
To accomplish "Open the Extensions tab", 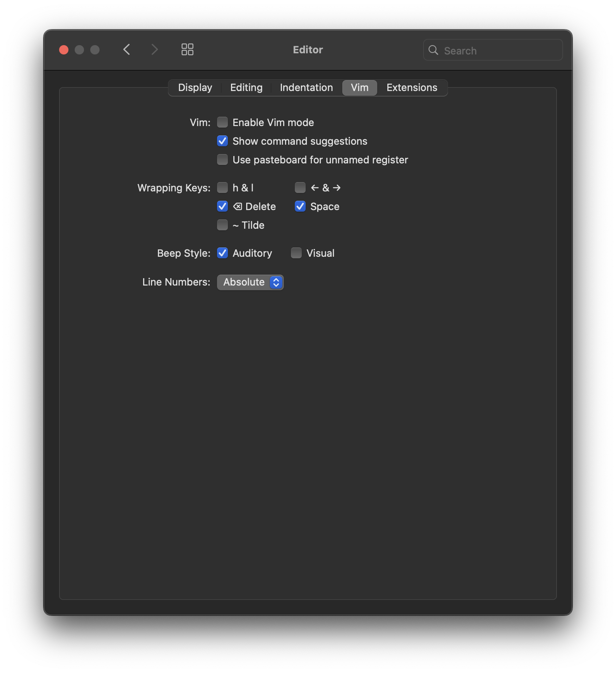I will point(412,88).
